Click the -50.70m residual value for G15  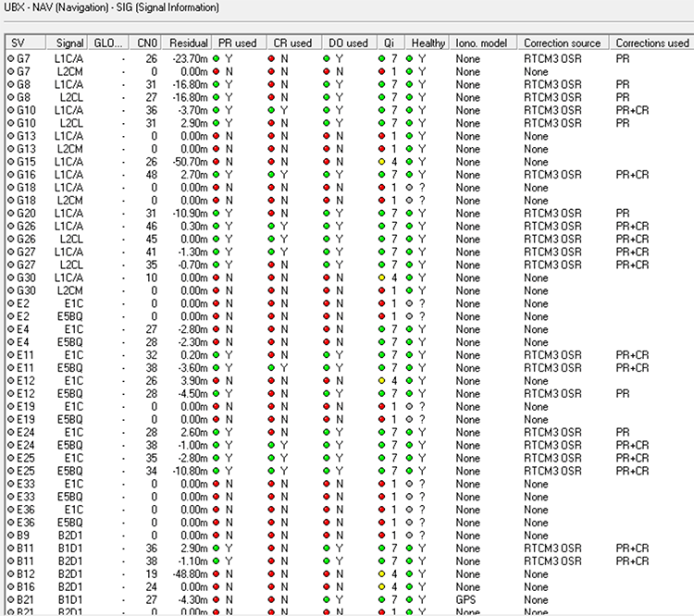189,162
